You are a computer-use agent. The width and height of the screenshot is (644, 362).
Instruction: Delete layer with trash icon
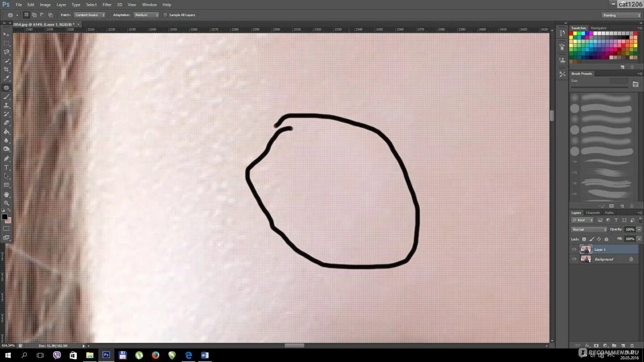(x=632, y=345)
